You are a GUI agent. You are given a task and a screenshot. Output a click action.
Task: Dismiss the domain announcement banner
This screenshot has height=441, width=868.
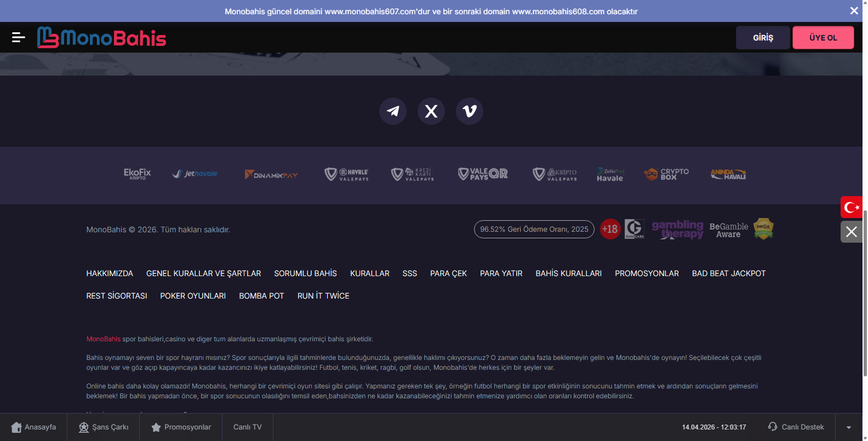tap(854, 11)
